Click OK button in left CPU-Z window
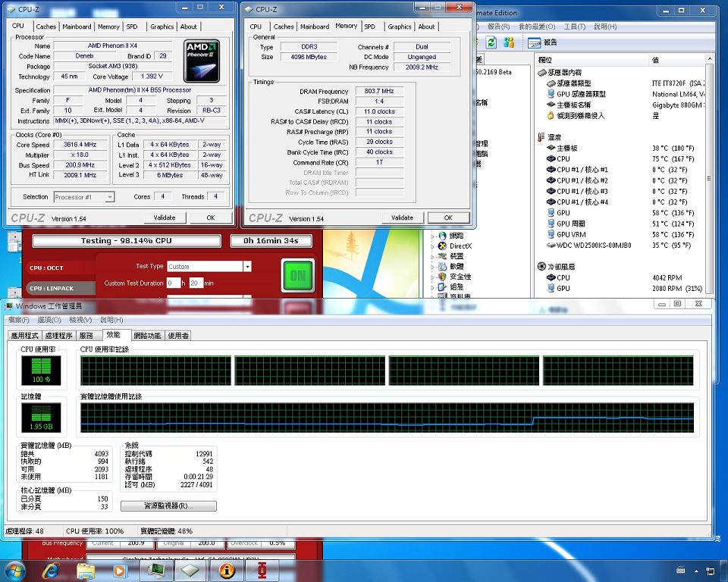 (x=210, y=217)
